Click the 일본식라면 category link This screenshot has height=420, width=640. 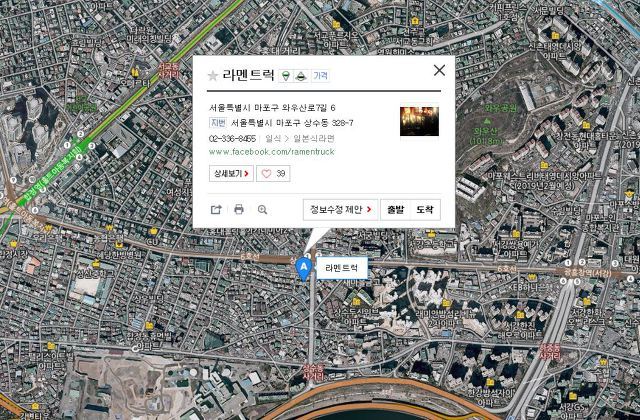coord(313,139)
